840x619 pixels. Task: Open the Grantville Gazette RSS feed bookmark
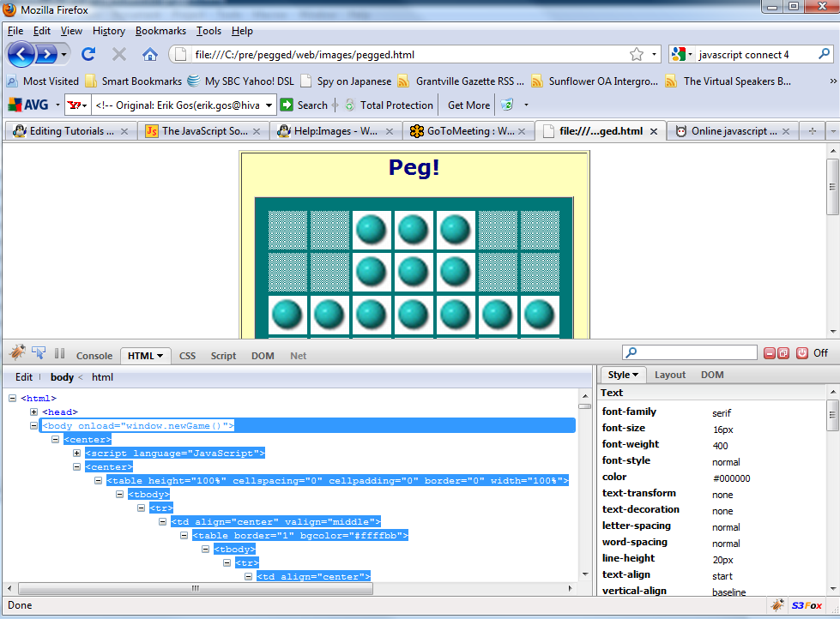(x=462, y=81)
